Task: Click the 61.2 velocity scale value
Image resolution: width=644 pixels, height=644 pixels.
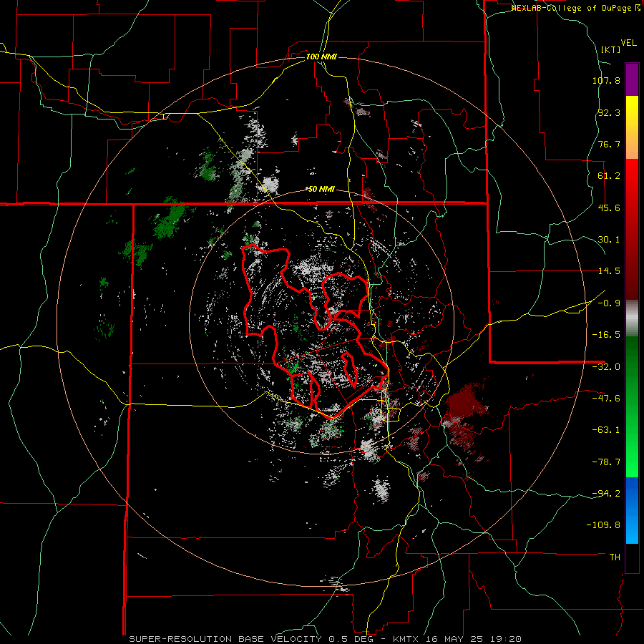Action: coord(609,176)
